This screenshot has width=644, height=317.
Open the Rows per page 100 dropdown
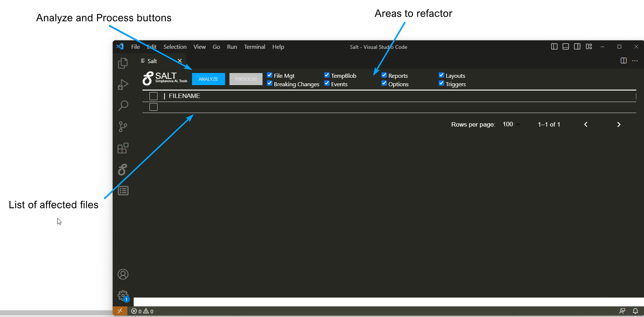511,124
